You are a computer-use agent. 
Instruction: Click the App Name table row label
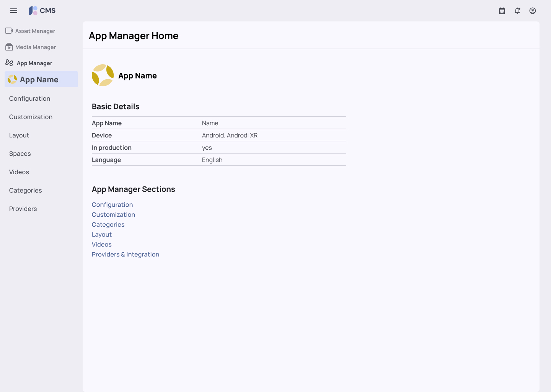point(107,123)
